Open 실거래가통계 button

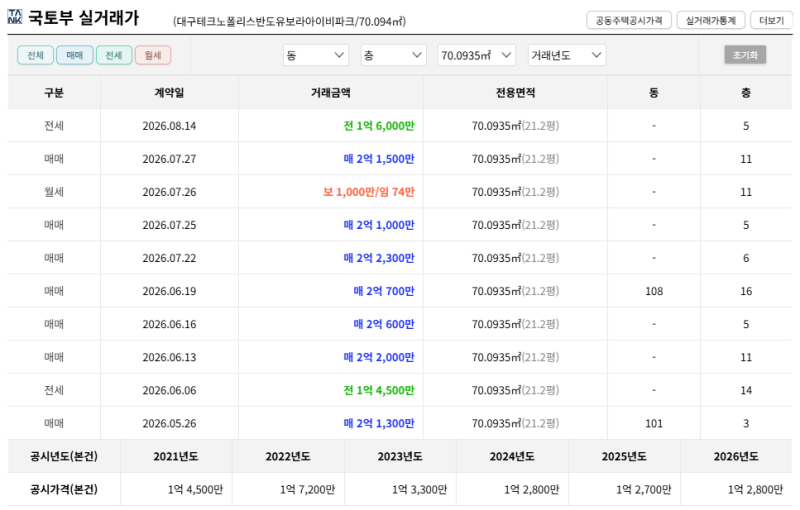pyautogui.click(x=711, y=20)
